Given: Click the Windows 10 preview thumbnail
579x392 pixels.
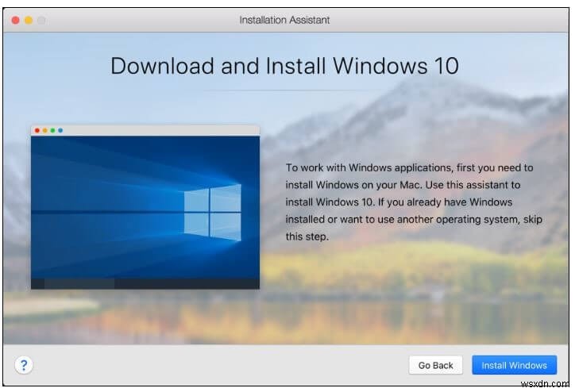Looking at the screenshot, I should coord(145,207).
